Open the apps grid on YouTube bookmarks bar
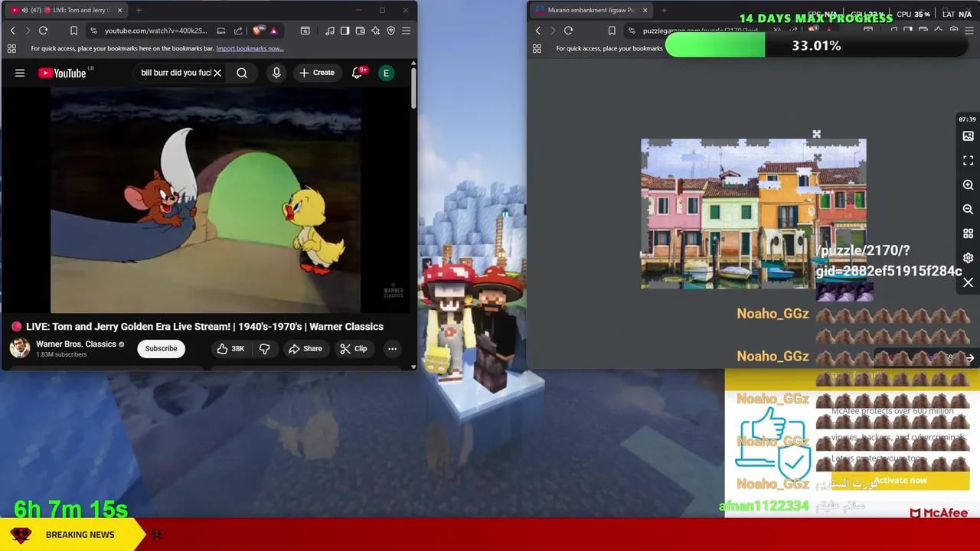The image size is (980, 551). coord(11,48)
